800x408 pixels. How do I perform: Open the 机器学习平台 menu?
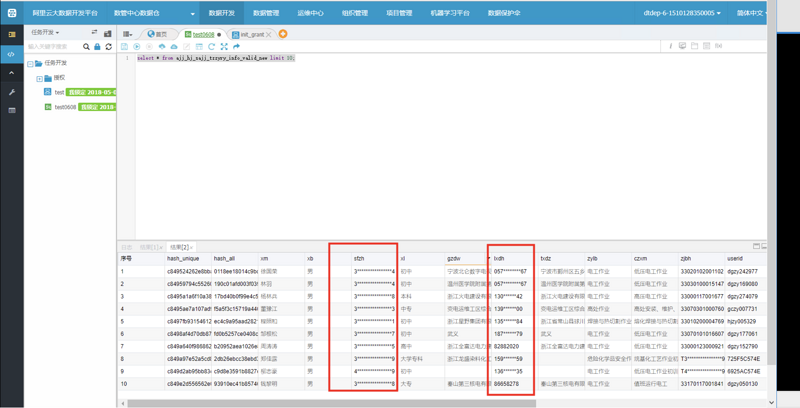pyautogui.click(x=450, y=13)
